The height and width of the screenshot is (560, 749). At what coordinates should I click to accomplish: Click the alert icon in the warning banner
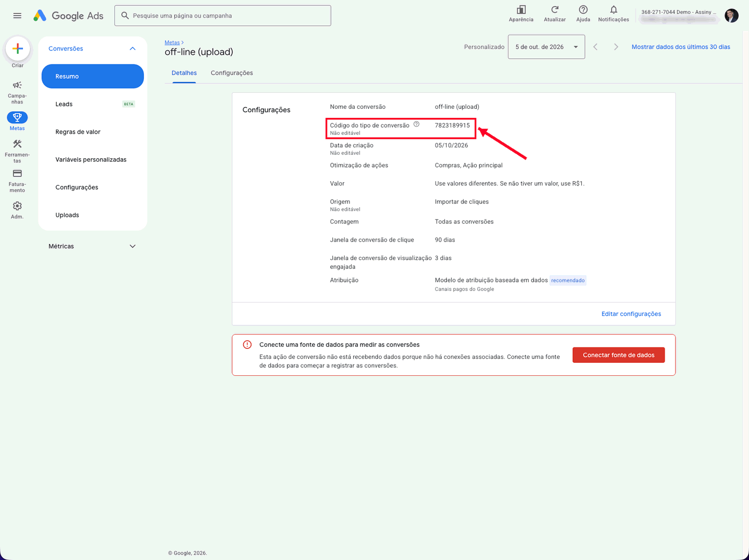pyautogui.click(x=247, y=344)
